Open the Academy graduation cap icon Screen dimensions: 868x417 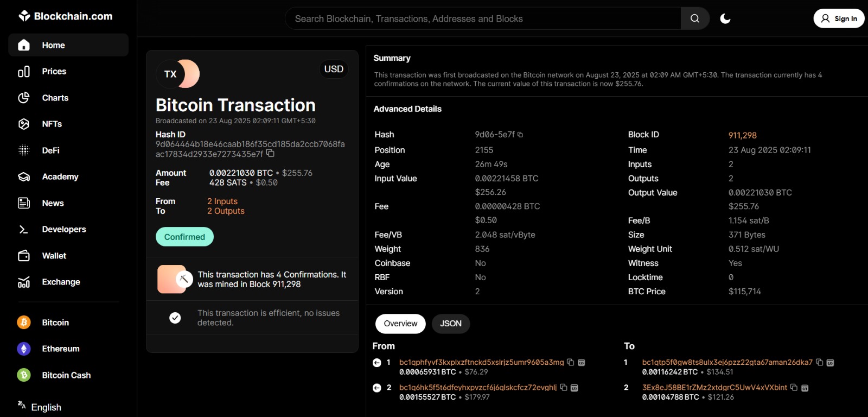pos(24,177)
